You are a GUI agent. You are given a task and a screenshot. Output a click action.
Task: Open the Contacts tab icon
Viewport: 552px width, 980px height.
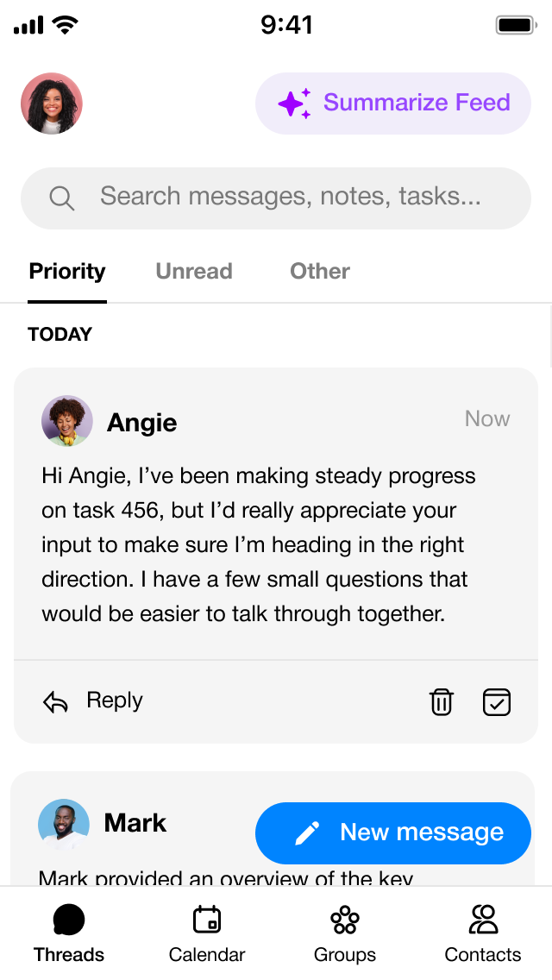click(483, 920)
